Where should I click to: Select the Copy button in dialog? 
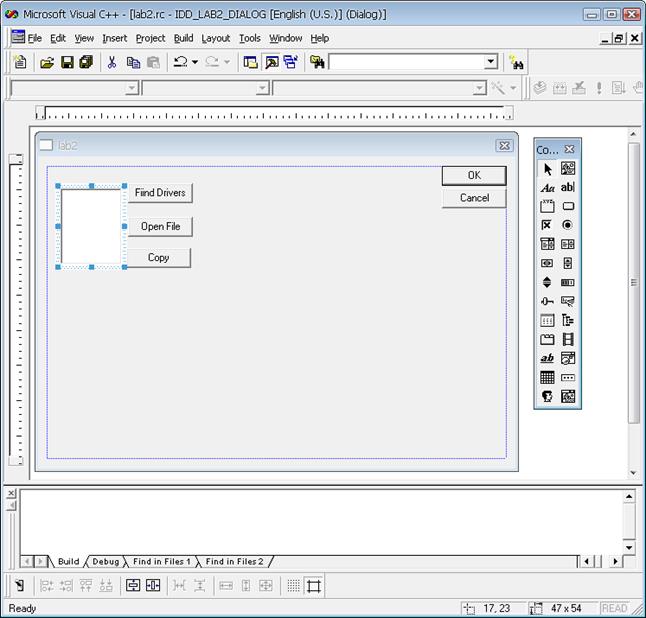(159, 258)
